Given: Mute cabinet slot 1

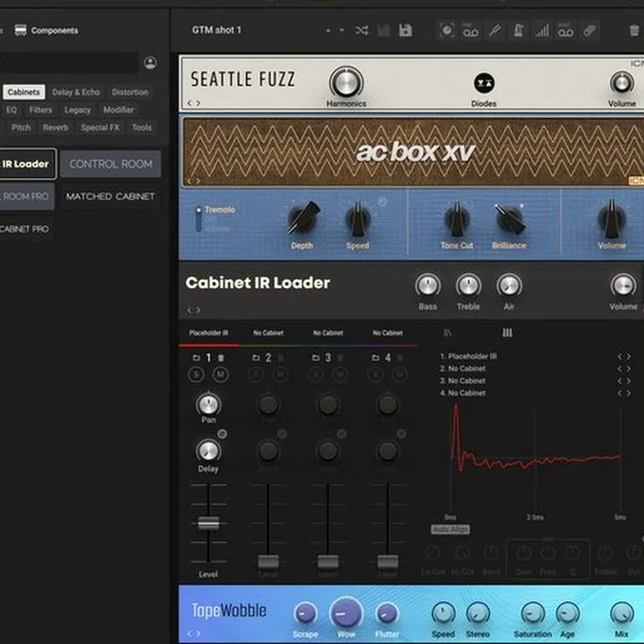Looking at the screenshot, I should [x=221, y=375].
